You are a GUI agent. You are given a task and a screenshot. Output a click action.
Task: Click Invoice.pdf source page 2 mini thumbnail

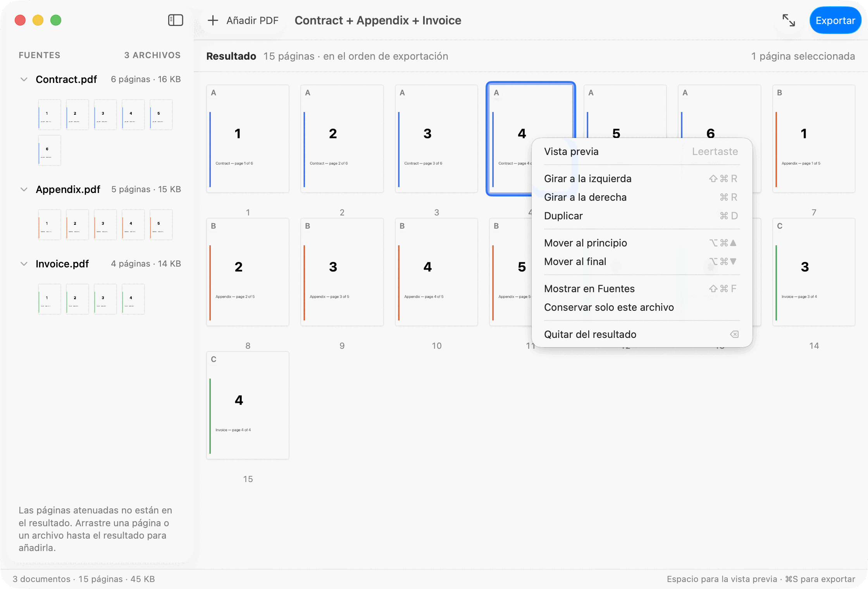[77, 299]
